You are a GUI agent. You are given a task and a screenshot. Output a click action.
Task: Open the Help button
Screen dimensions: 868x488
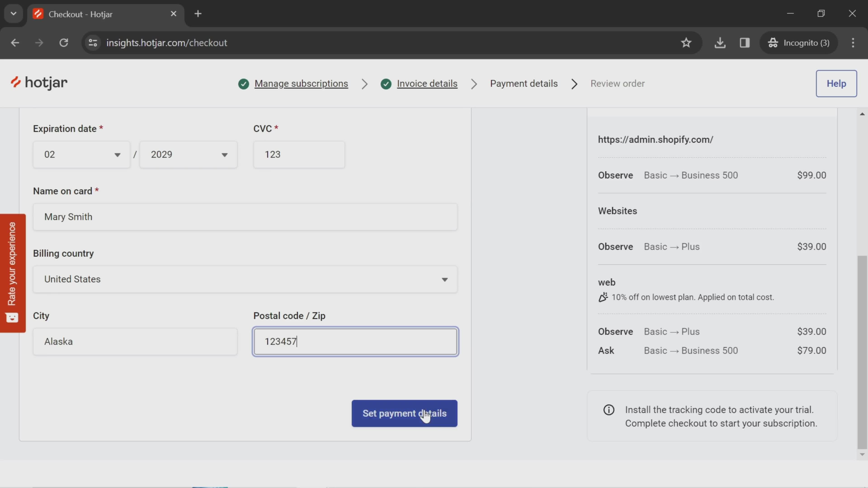pyautogui.click(x=836, y=84)
